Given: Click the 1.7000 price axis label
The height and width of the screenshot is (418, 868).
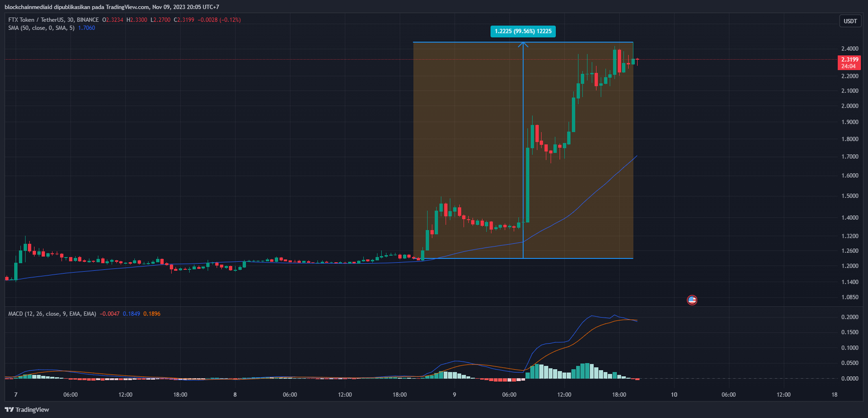Looking at the screenshot, I should coord(850,156).
